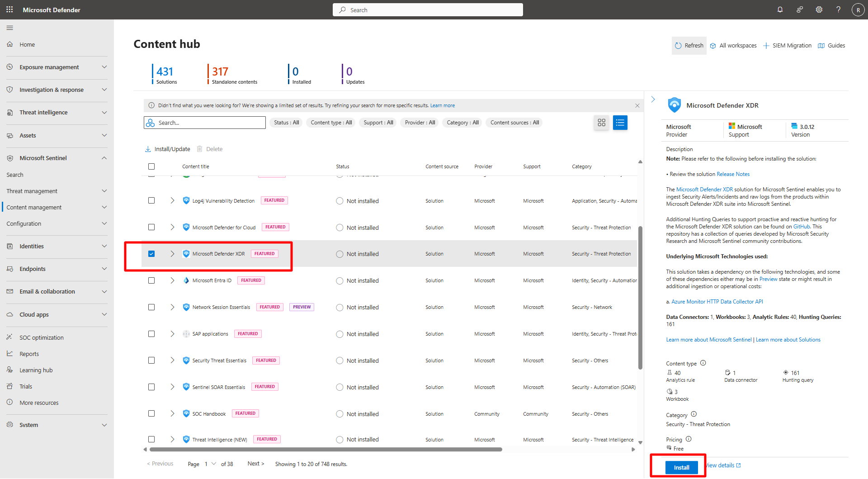Install the Microsoft Defender XDR solution
This screenshot has width=868, height=479.
click(x=681, y=467)
